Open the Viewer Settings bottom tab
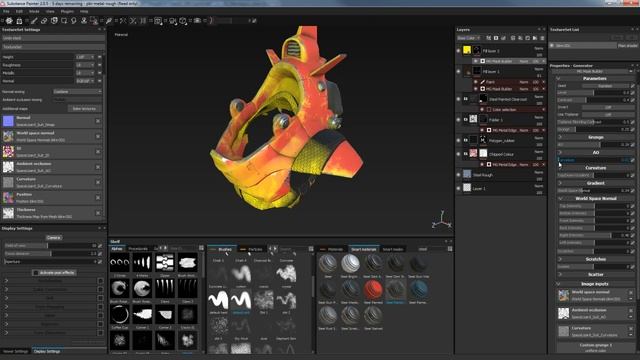640x360 pixels. pos(16,351)
